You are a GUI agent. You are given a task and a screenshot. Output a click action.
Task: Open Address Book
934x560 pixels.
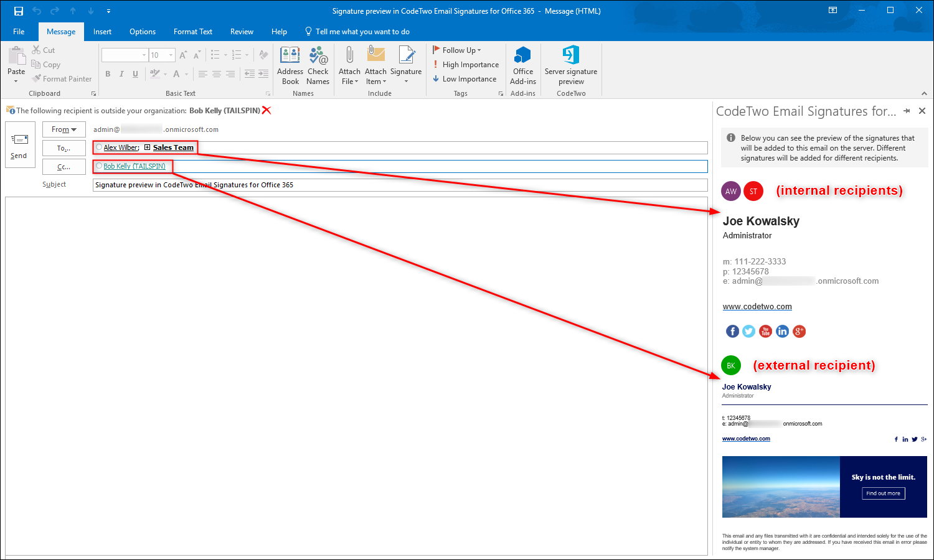tap(290, 65)
